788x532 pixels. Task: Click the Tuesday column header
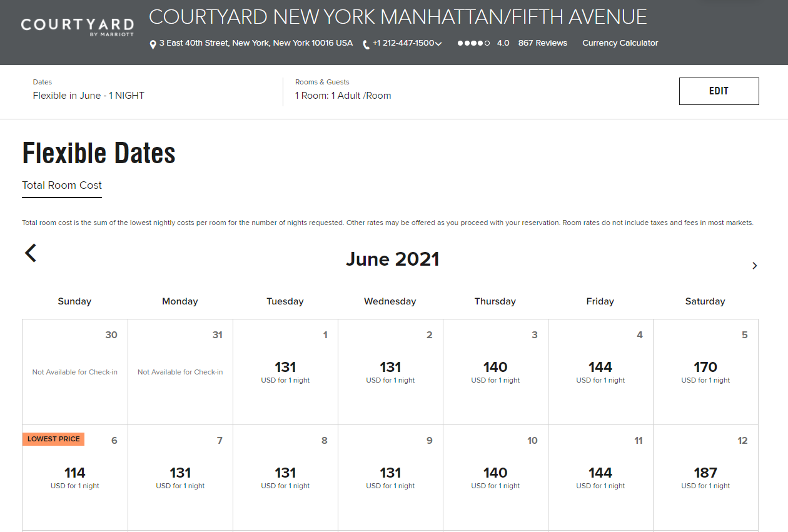285,301
